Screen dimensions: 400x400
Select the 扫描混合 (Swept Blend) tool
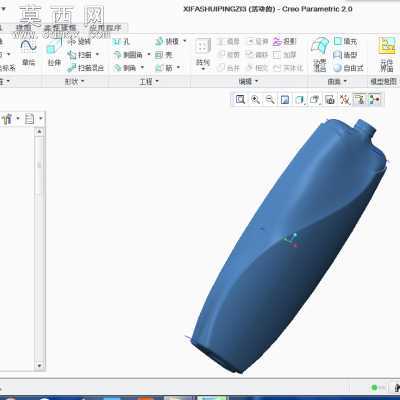click(86, 68)
